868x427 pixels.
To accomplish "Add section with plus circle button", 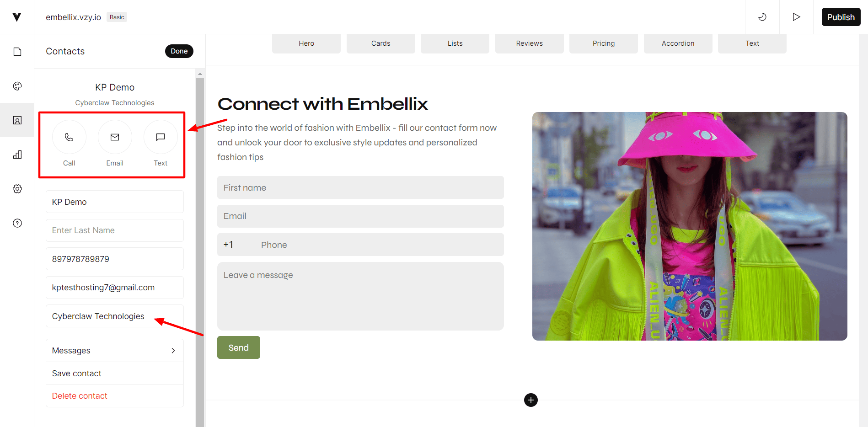I will click(530, 400).
